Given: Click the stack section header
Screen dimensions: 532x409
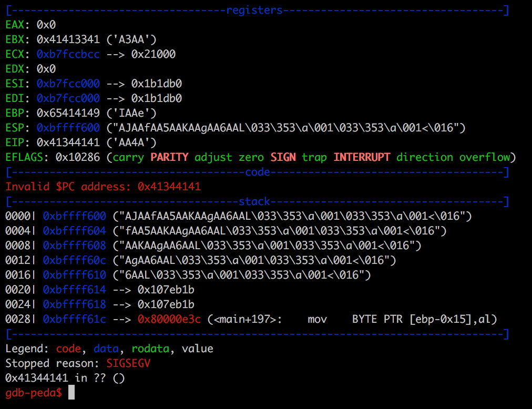Looking at the screenshot, I should 254,201.
